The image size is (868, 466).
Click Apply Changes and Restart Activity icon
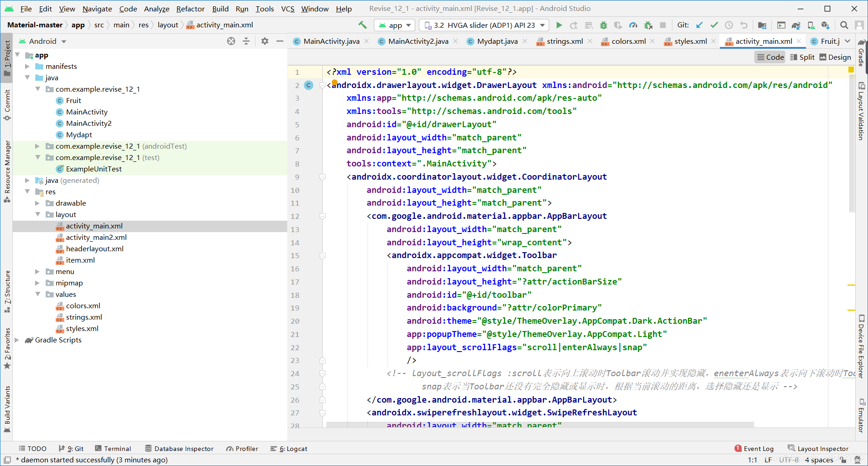[x=574, y=25]
